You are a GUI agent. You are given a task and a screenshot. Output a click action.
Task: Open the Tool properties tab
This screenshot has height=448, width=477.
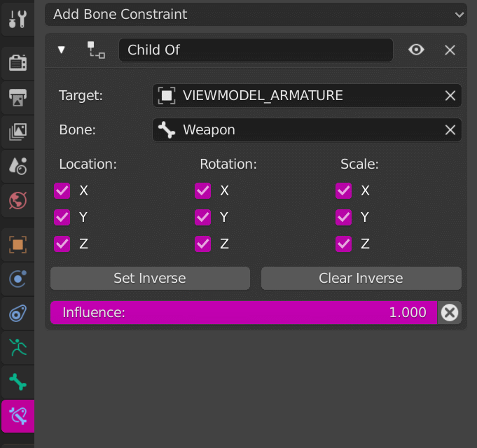17,19
